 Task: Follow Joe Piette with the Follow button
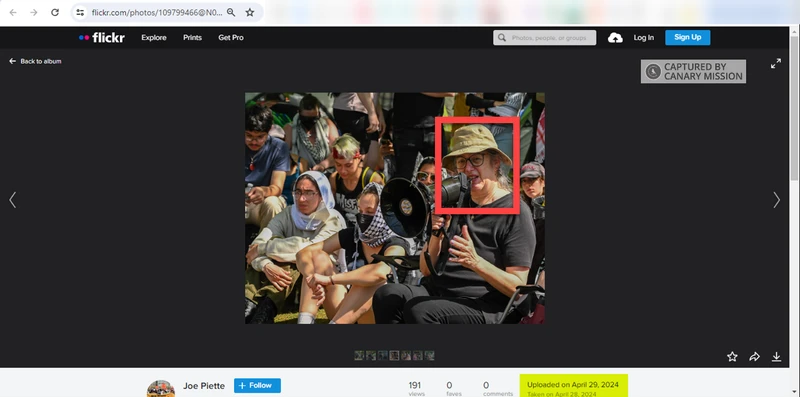(257, 386)
